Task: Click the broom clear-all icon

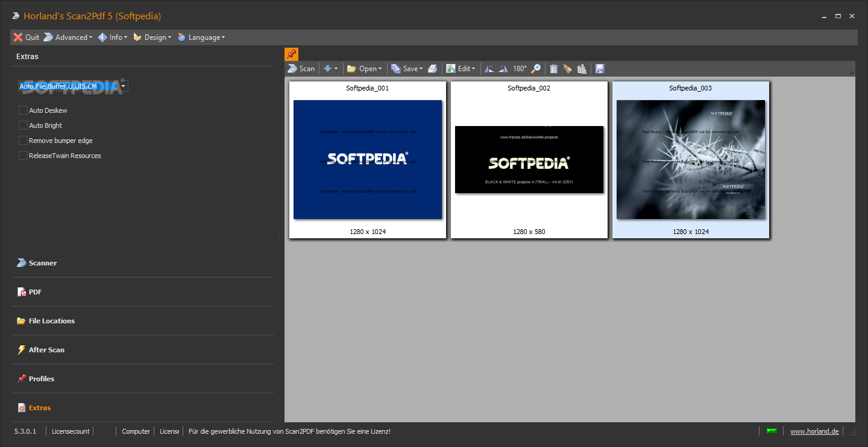Action: tap(567, 69)
